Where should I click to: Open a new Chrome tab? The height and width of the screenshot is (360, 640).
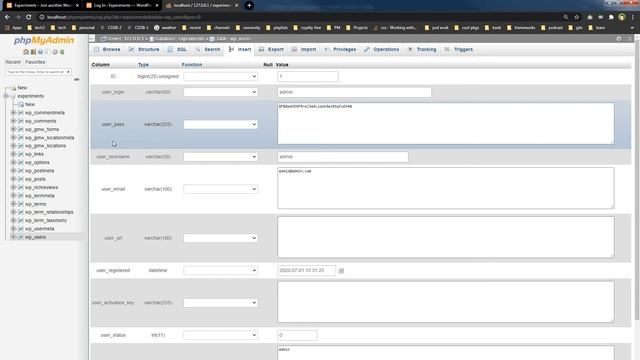click(249, 6)
